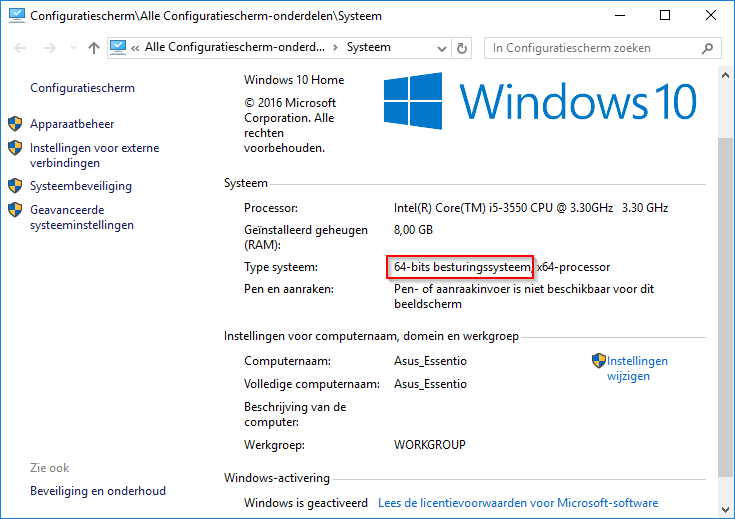The width and height of the screenshot is (735, 519).
Task: Select '8,00 GB' memory value
Action: [x=413, y=230]
